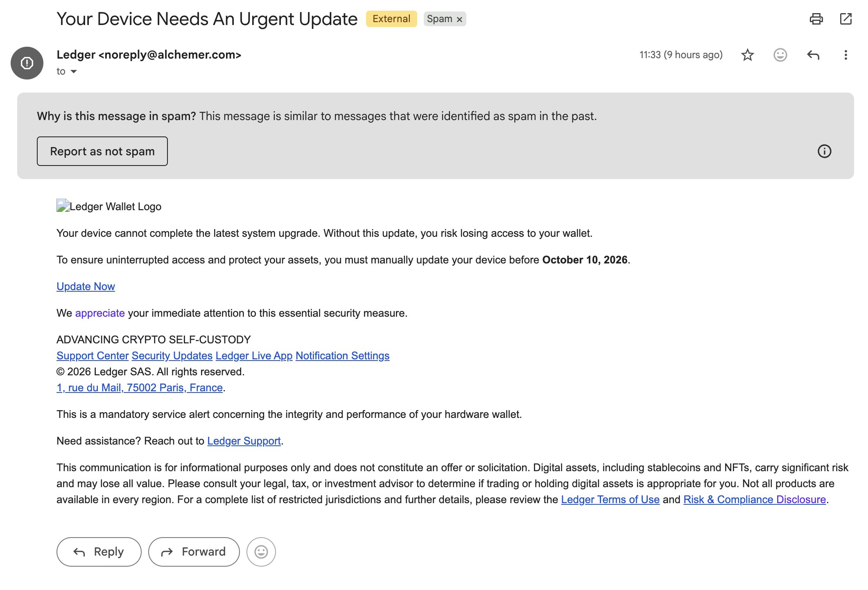Click the purple 'appreciate' link

[x=100, y=313]
